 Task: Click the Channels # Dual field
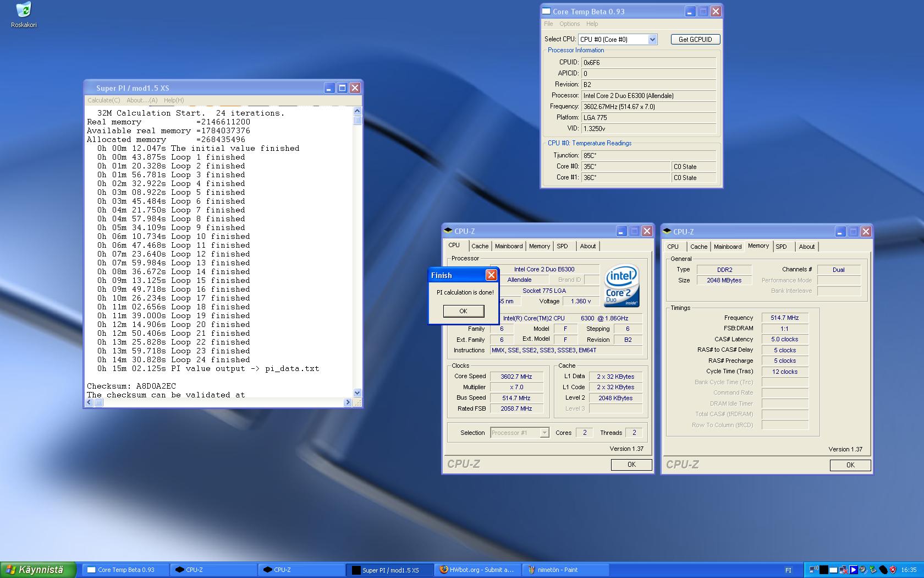click(839, 270)
